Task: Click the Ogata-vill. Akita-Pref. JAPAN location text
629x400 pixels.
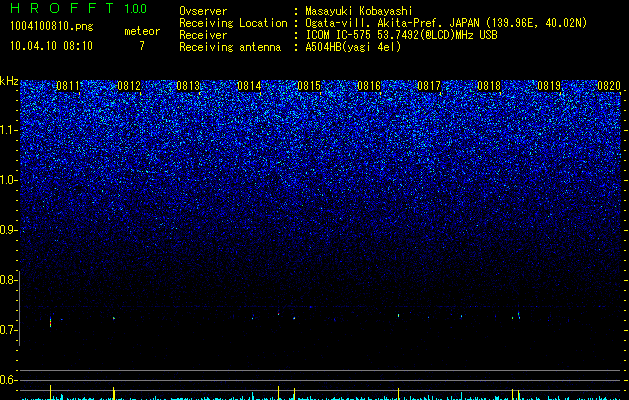Action: coord(446,23)
